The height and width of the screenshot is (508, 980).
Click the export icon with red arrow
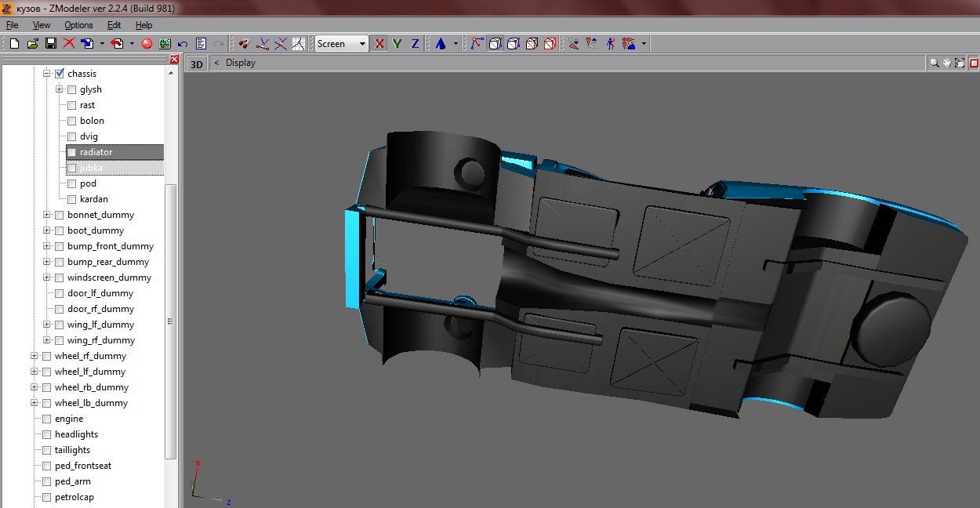click(x=118, y=44)
